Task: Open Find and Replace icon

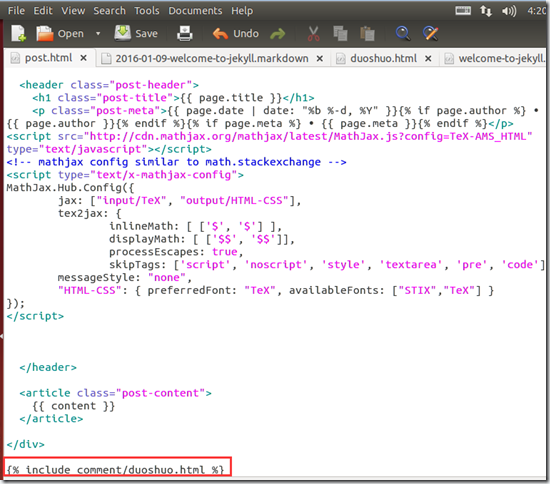Action: click(x=430, y=34)
